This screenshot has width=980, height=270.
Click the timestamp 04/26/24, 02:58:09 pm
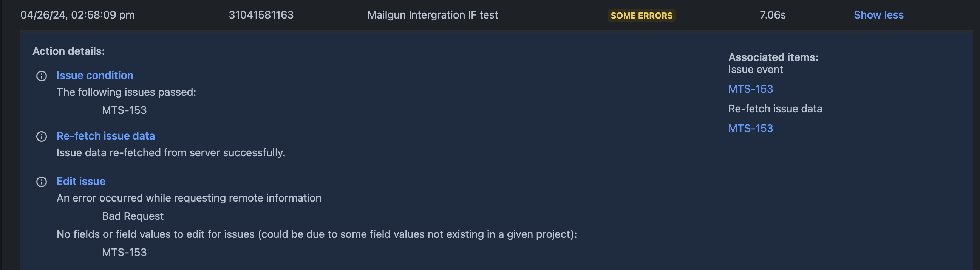(x=77, y=15)
